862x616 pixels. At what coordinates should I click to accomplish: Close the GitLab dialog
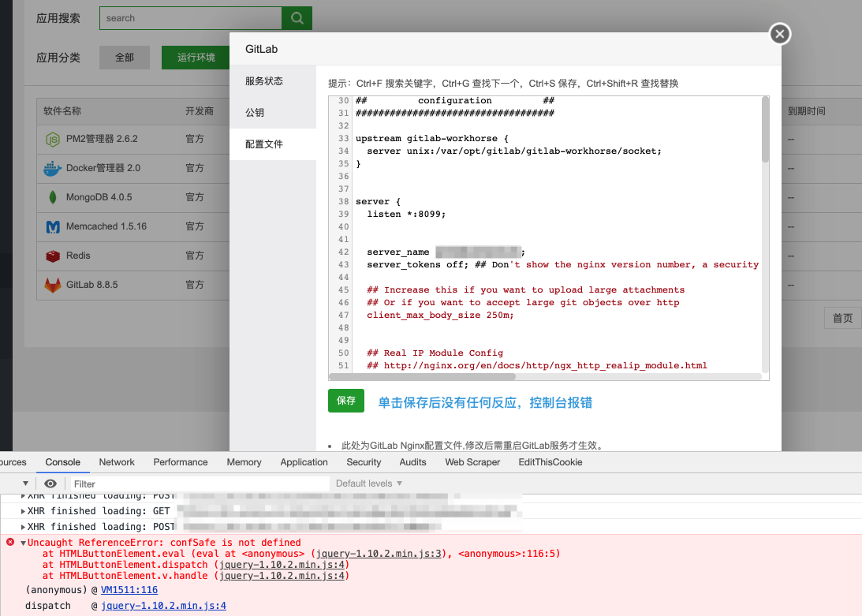(x=779, y=34)
